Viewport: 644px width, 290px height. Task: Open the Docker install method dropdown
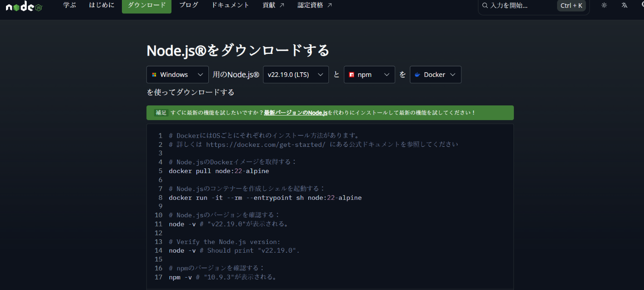click(436, 75)
